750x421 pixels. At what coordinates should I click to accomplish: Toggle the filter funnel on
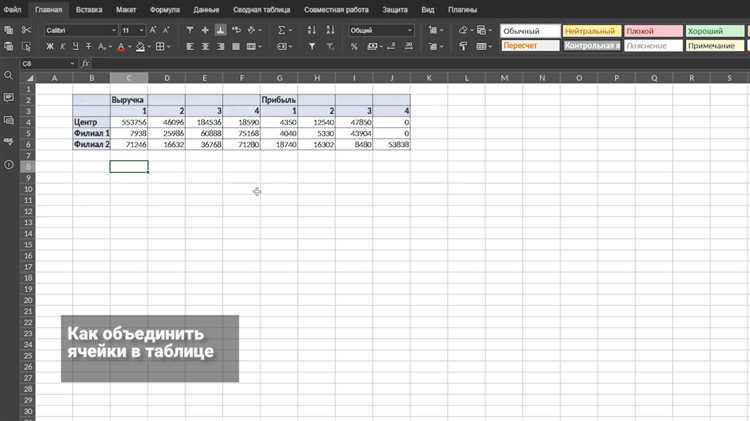pyautogui.click(x=312, y=46)
